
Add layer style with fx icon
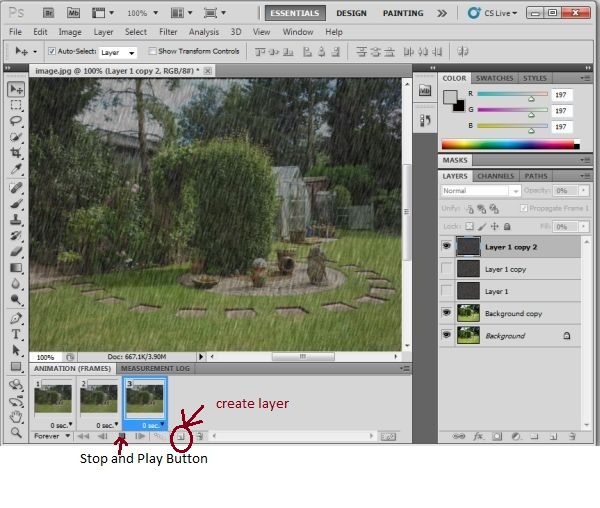pyautogui.click(x=478, y=436)
